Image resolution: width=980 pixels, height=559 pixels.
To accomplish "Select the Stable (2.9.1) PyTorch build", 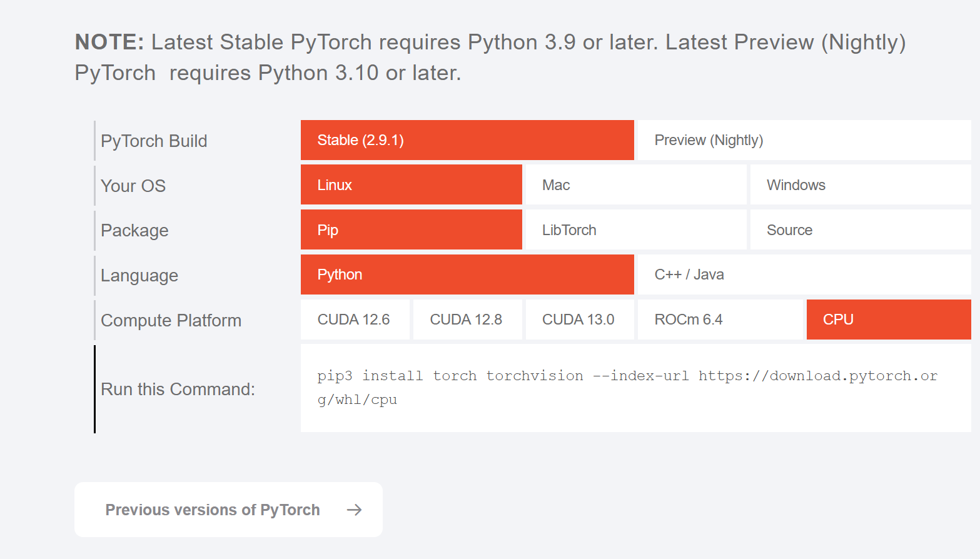I will 467,140.
